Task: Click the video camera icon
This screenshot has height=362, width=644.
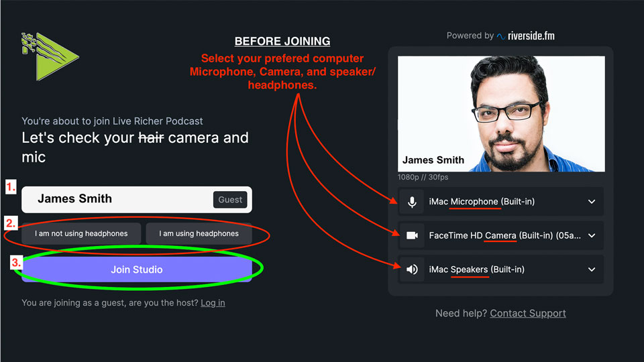Action: pos(412,235)
